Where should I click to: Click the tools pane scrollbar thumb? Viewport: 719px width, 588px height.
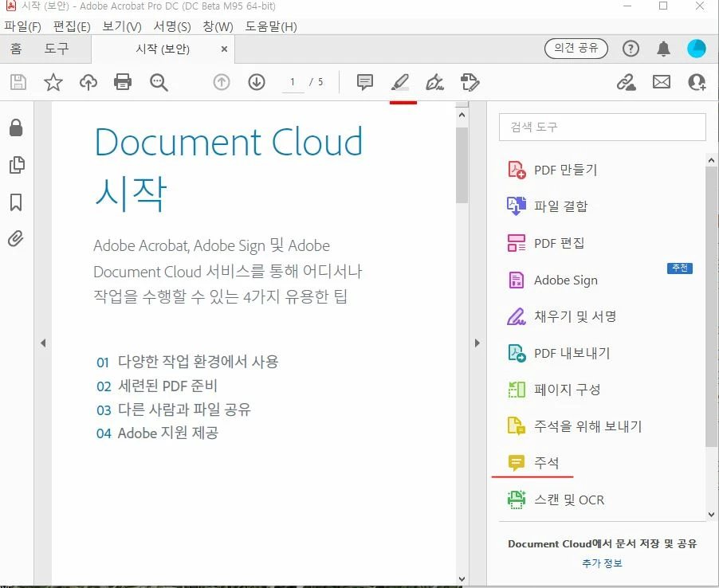[711, 307]
